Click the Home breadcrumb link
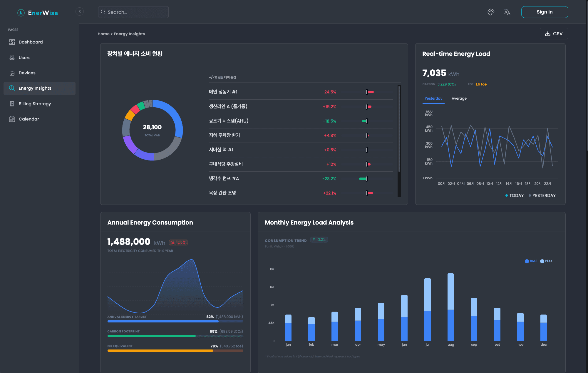Viewport: 588px width, 373px height. [x=103, y=34]
